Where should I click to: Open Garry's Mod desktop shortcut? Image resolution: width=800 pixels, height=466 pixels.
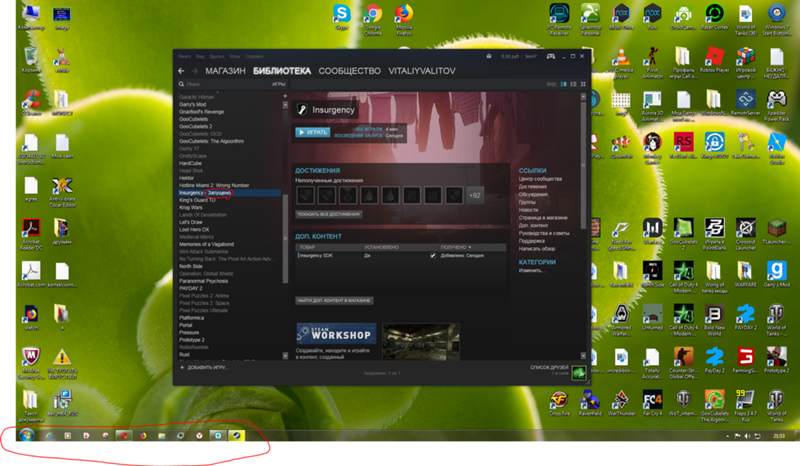(777, 274)
